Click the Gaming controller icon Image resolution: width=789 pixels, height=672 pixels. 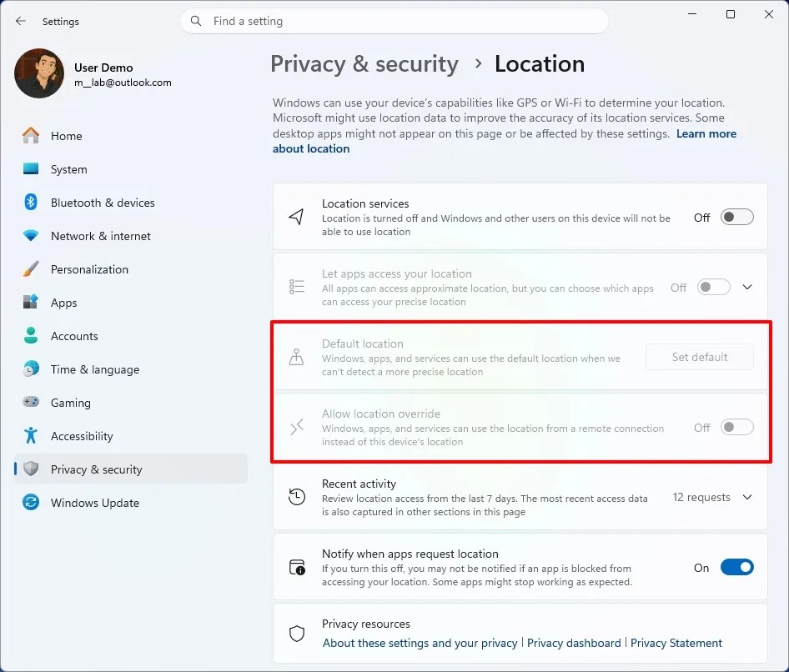(x=31, y=402)
